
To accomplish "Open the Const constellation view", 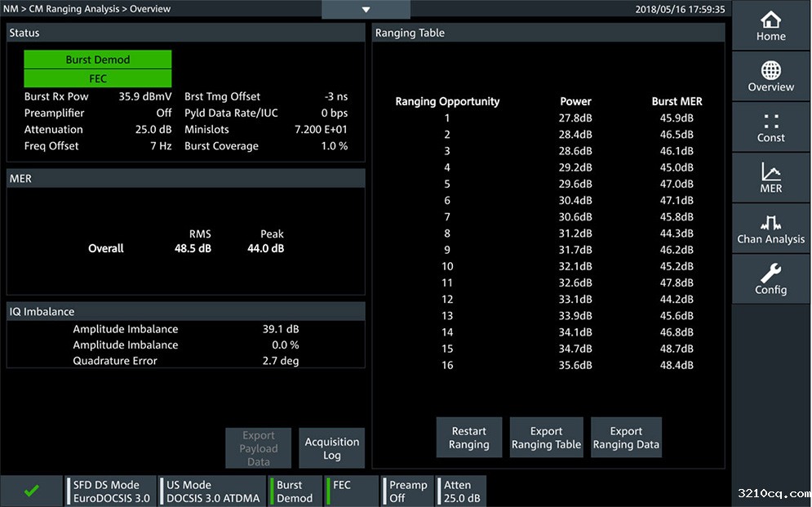I will pos(770,127).
